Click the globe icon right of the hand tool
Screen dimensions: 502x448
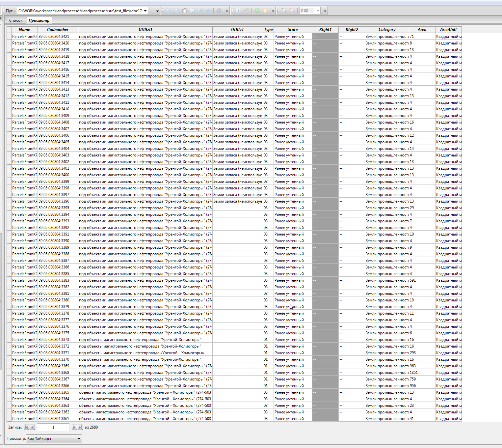pyautogui.click(x=192, y=11)
